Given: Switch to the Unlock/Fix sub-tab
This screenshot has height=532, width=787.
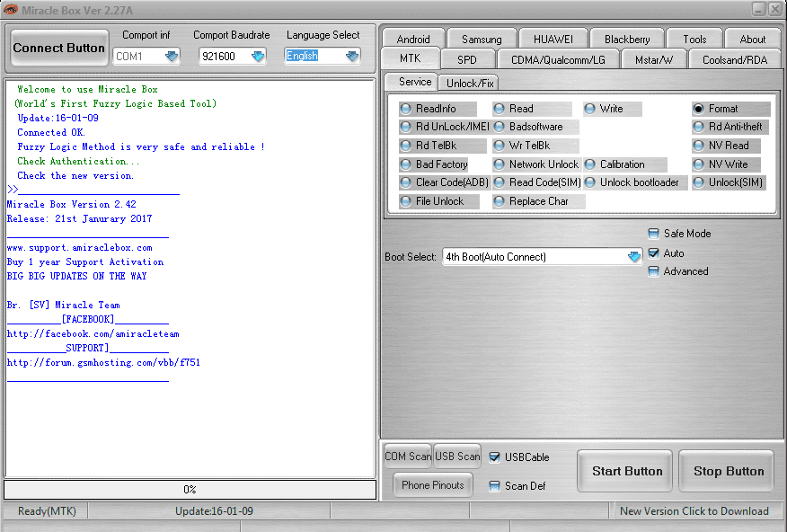Looking at the screenshot, I should pos(470,83).
